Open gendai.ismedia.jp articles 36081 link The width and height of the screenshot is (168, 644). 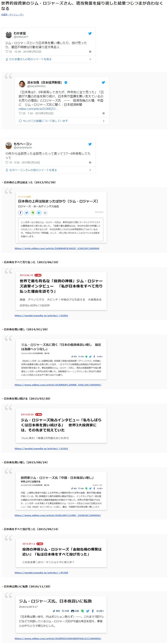[x=41, y=316]
